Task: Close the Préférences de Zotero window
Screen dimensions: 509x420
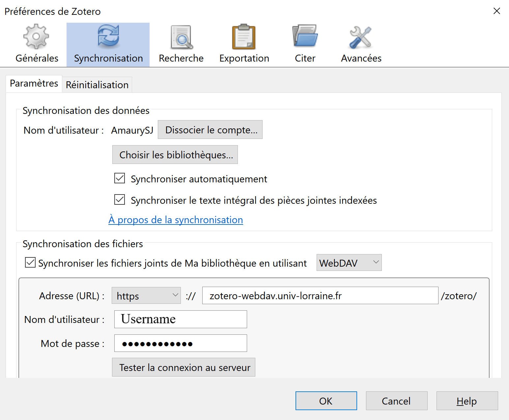Action: click(497, 11)
